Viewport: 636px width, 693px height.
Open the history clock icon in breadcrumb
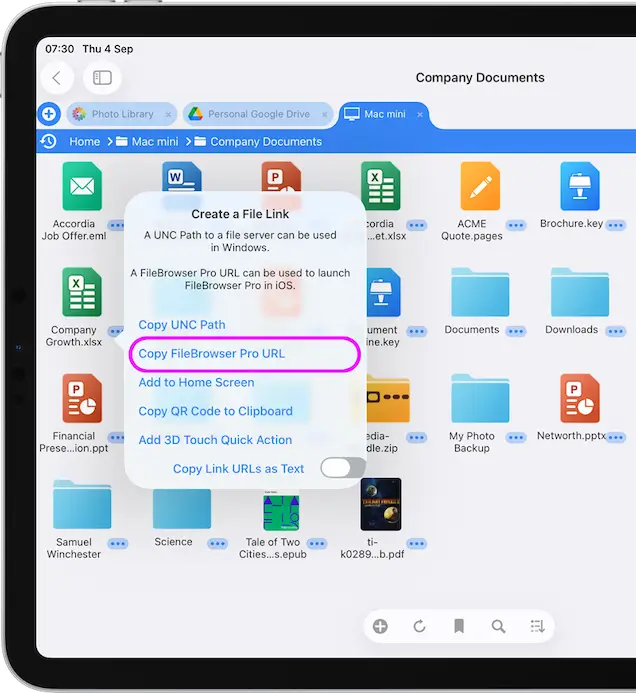[x=48, y=142]
